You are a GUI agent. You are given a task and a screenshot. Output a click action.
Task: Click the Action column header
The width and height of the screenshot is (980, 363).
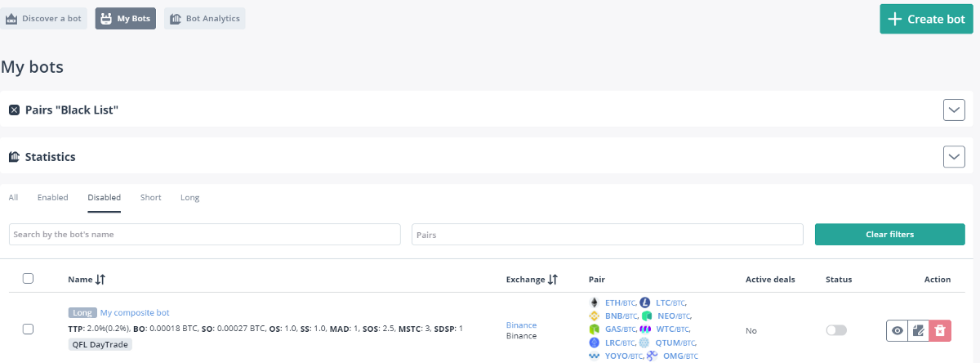938,280
